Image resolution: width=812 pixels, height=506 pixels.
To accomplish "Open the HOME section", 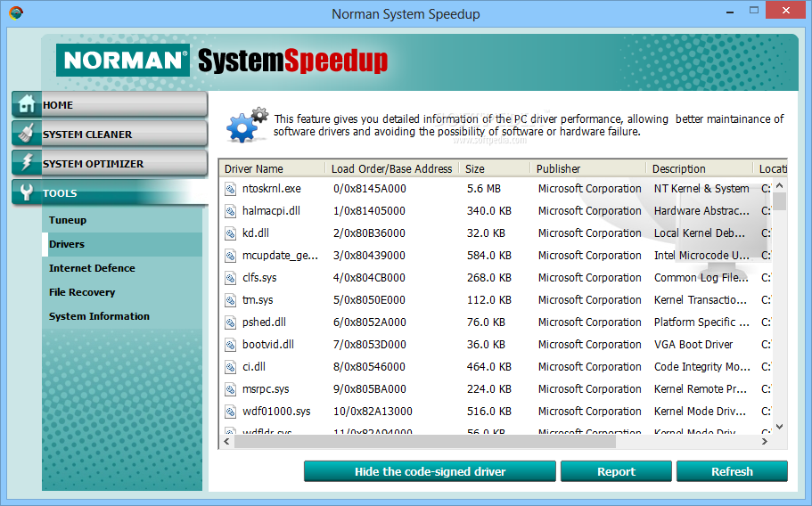I will pos(110,104).
